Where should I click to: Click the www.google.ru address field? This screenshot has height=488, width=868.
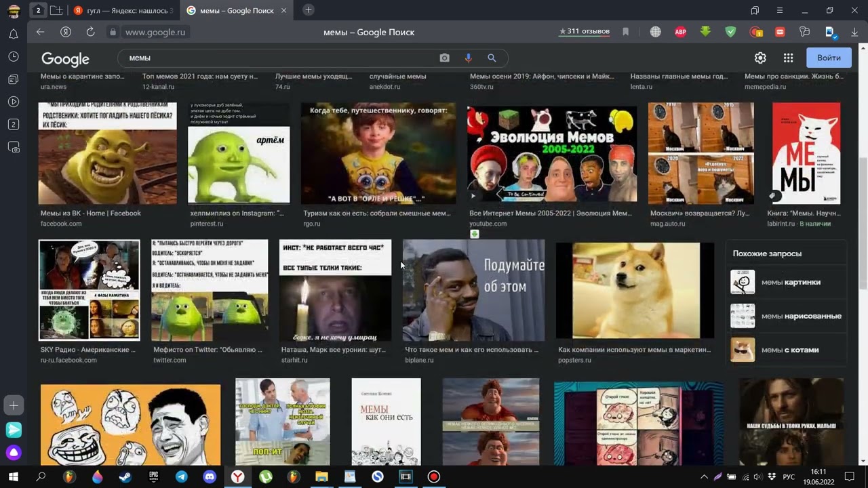point(155,32)
